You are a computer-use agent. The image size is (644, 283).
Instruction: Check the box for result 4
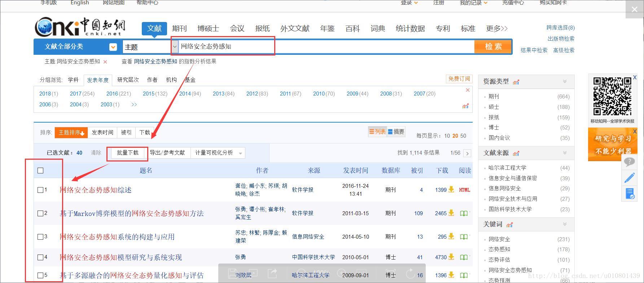tap(40, 257)
